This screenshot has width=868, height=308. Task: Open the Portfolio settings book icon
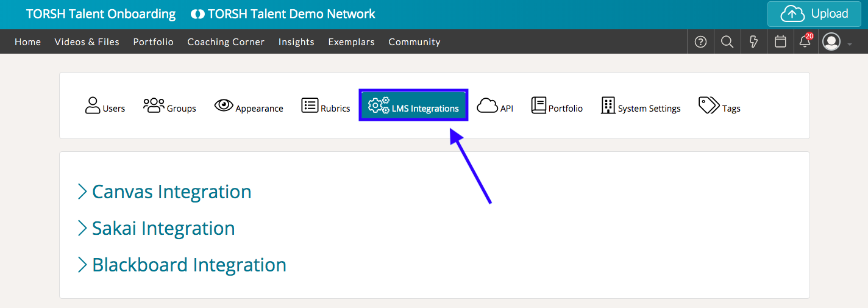[x=557, y=106]
